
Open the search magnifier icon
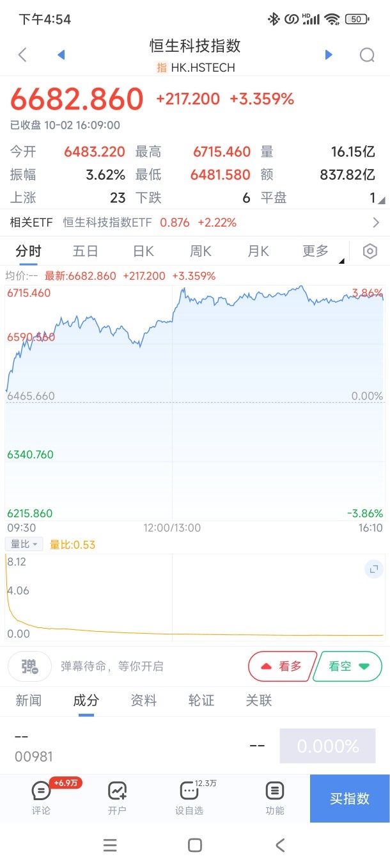367,55
